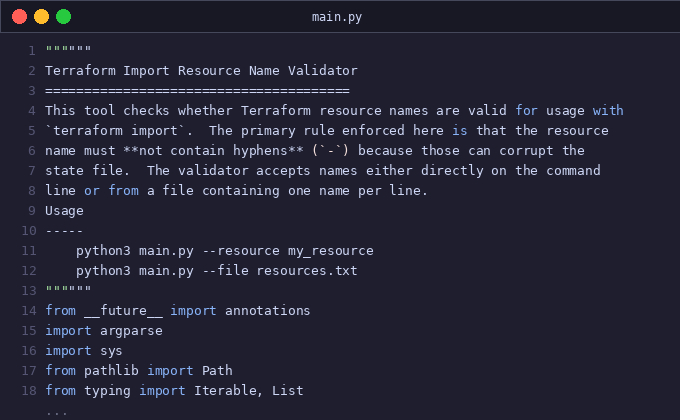The width and height of the screenshot is (680, 420).
Task: Click the opening triple quotes on line 1
Action: click(x=68, y=49)
